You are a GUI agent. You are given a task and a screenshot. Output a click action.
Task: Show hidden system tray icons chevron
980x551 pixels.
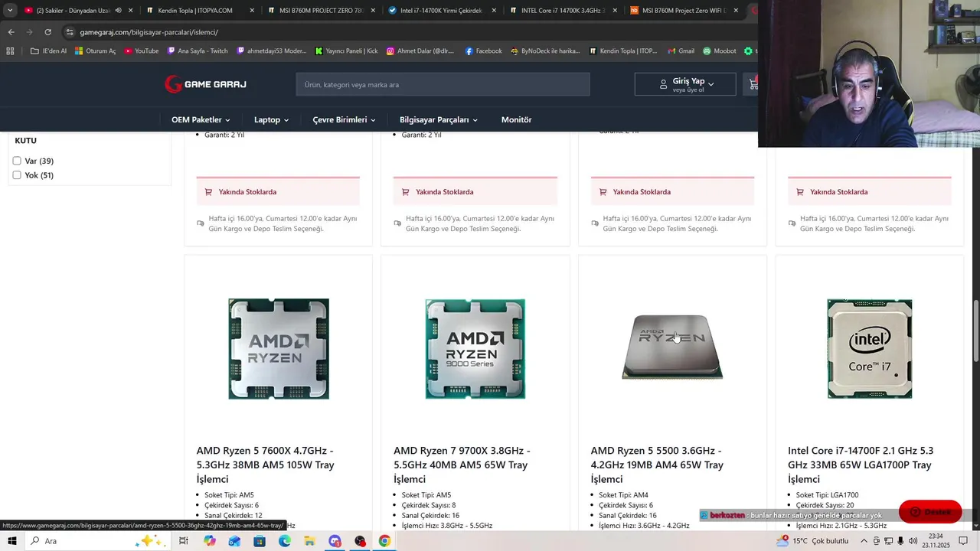864,541
